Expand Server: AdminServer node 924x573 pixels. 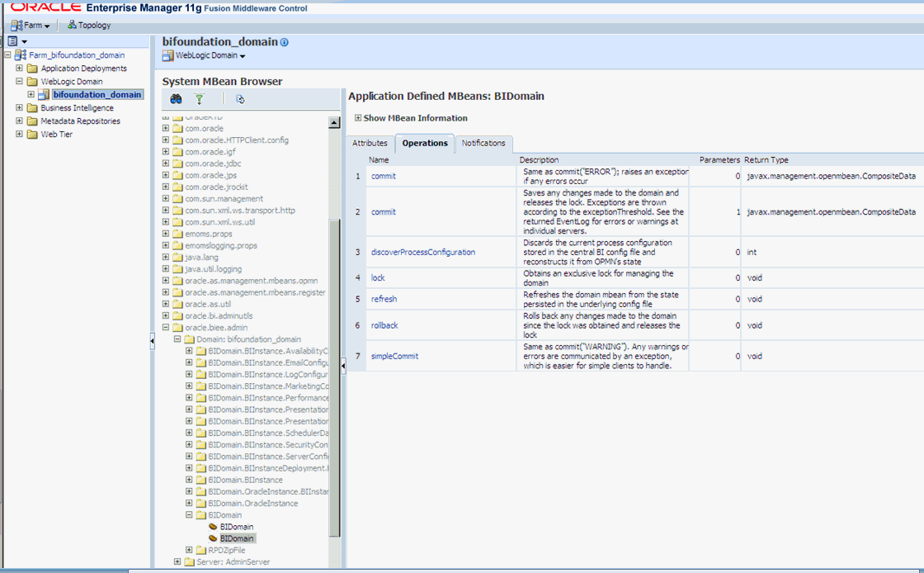[x=177, y=561]
